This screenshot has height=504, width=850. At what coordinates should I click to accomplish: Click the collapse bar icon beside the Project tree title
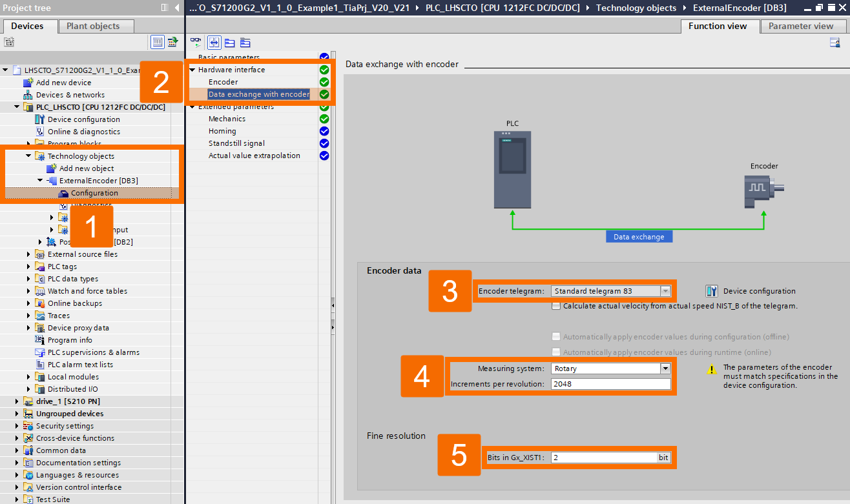coord(165,8)
